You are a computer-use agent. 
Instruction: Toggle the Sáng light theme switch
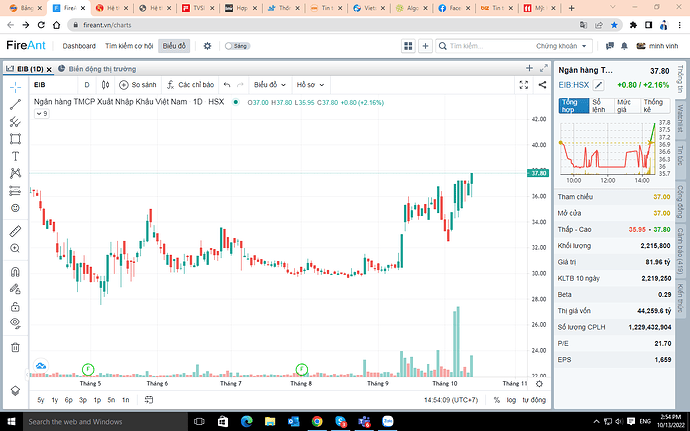click(237, 46)
